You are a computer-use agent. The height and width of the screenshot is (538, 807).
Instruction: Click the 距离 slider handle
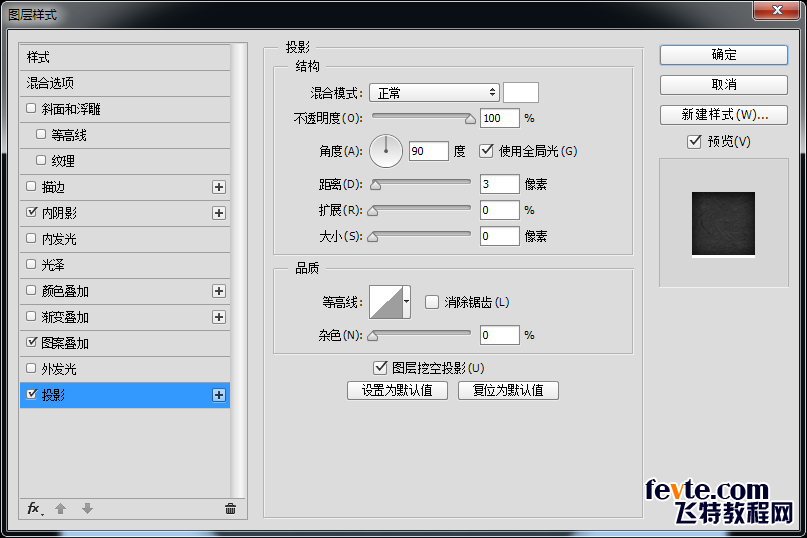(x=376, y=185)
